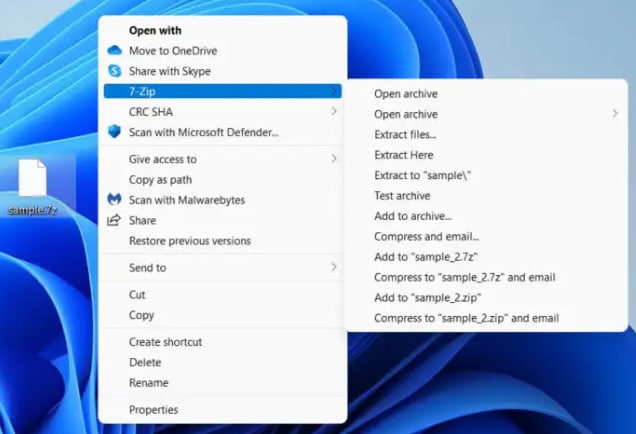Viewport: 636px width, 434px height.
Task: Choose Restore previous versions
Action: click(223, 241)
